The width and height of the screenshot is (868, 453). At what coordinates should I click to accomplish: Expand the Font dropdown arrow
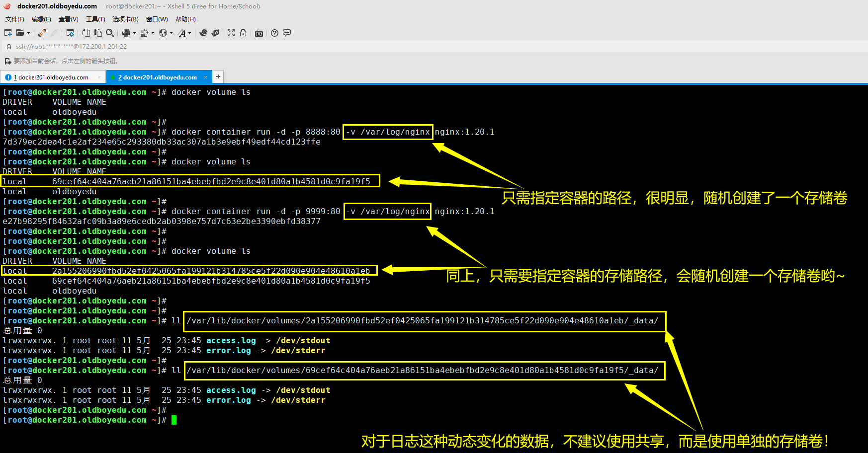[189, 33]
